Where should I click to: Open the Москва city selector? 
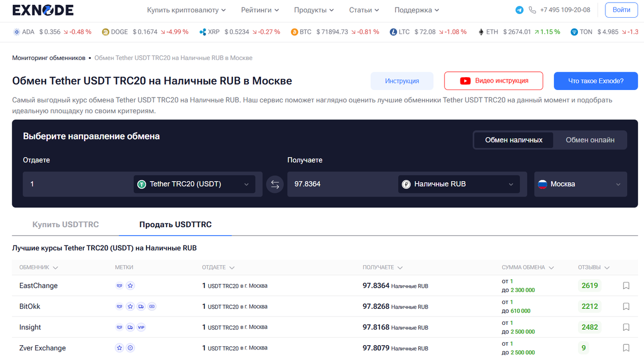[x=580, y=184]
